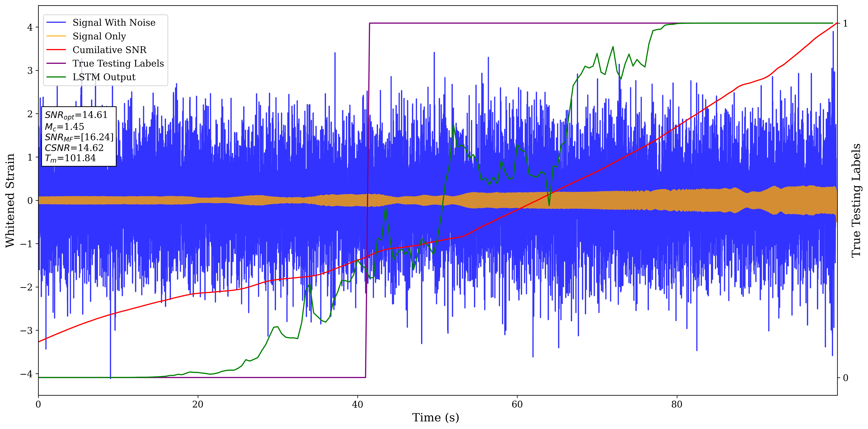Click the x-axis tick label 80
Viewport: 868px width, 429px height.
[677, 404]
